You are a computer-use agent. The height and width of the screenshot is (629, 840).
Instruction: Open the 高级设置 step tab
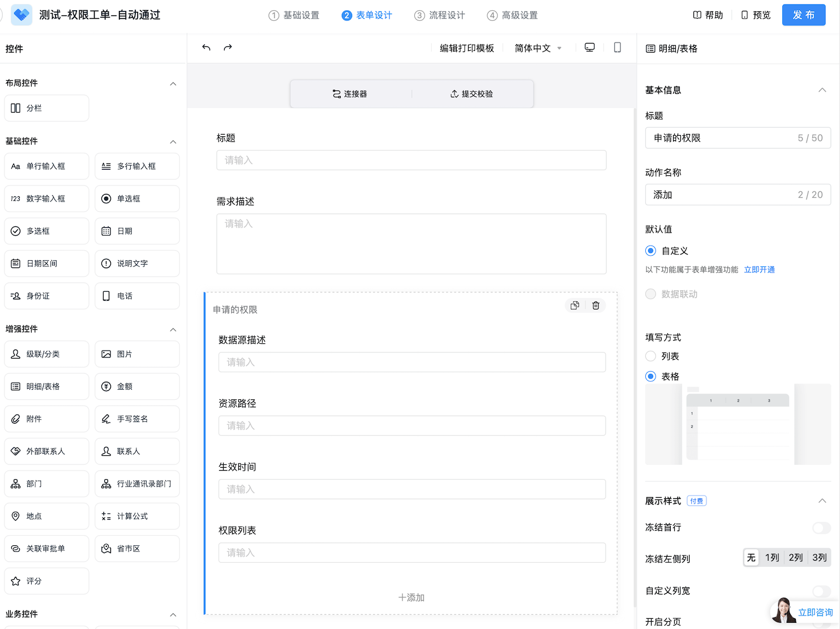(x=512, y=15)
